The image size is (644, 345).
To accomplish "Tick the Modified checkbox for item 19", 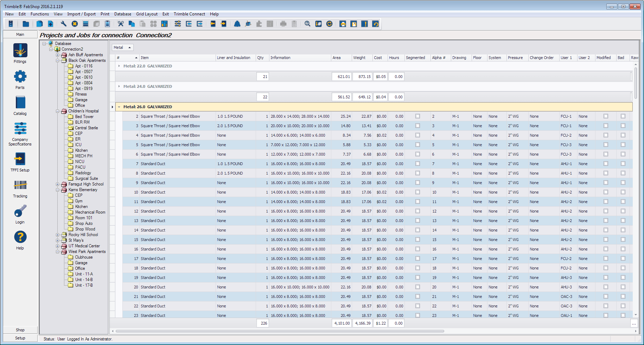I will tap(606, 278).
